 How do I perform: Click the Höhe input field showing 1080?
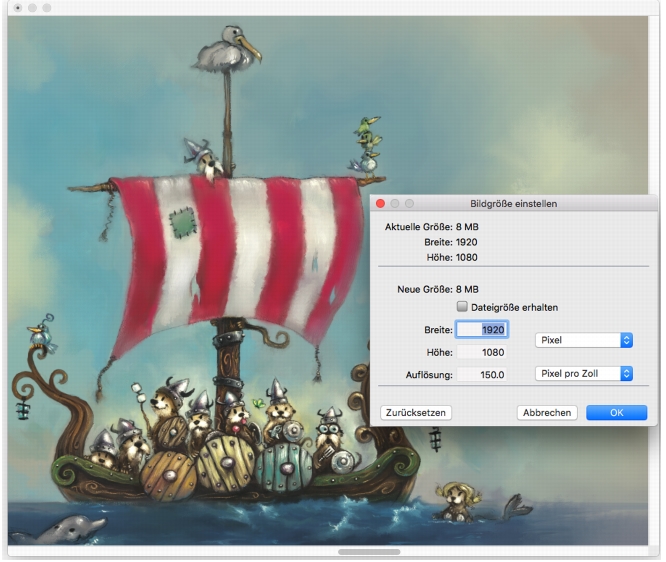pos(482,352)
